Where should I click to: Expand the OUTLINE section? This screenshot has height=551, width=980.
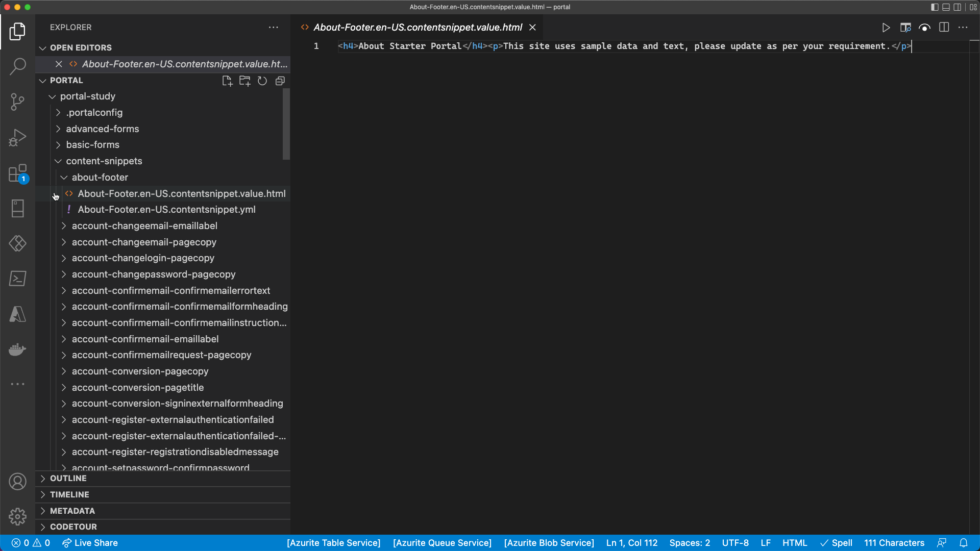click(x=68, y=478)
